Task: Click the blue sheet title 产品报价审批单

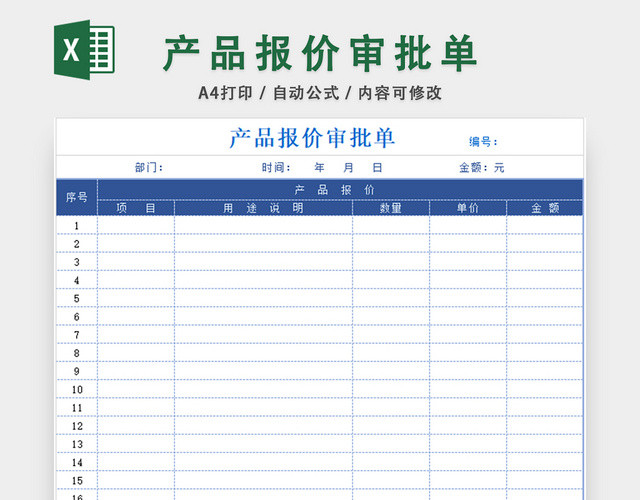Action: click(x=312, y=138)
